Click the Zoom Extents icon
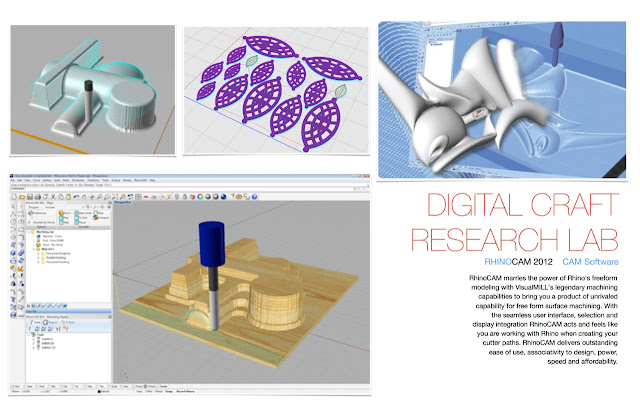Screen dimensions: 640x416 click(115, 196)
